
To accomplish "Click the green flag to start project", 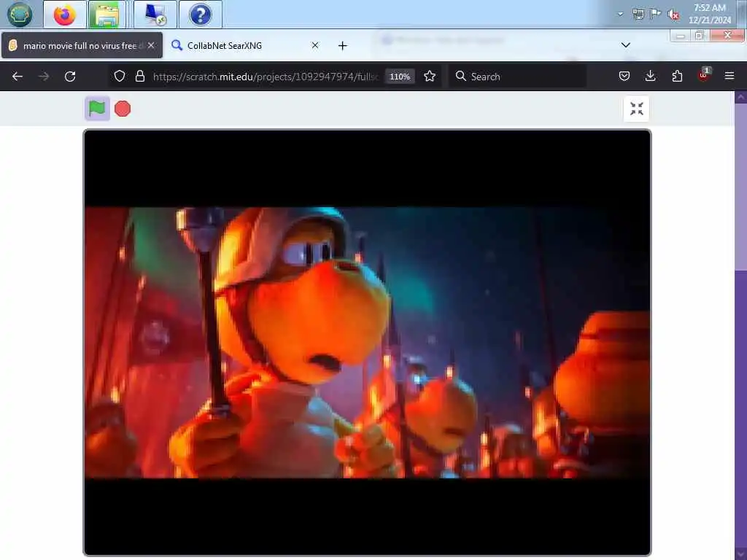I will click(97, 109).
